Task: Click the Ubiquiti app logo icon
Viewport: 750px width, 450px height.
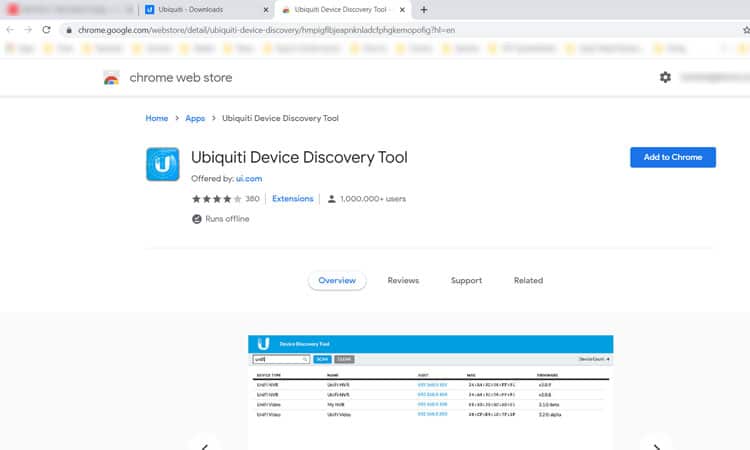Action: [x=163, y=164]
